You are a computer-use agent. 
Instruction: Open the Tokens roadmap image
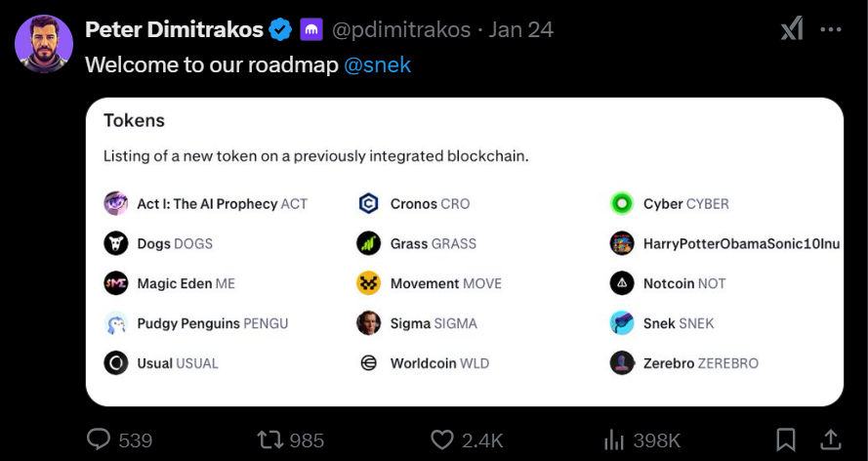pos(465,252)
